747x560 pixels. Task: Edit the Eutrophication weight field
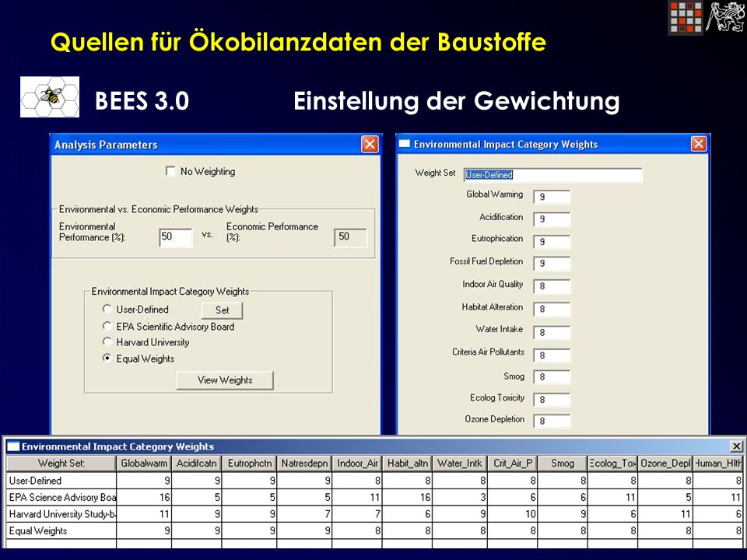(552, 241)
